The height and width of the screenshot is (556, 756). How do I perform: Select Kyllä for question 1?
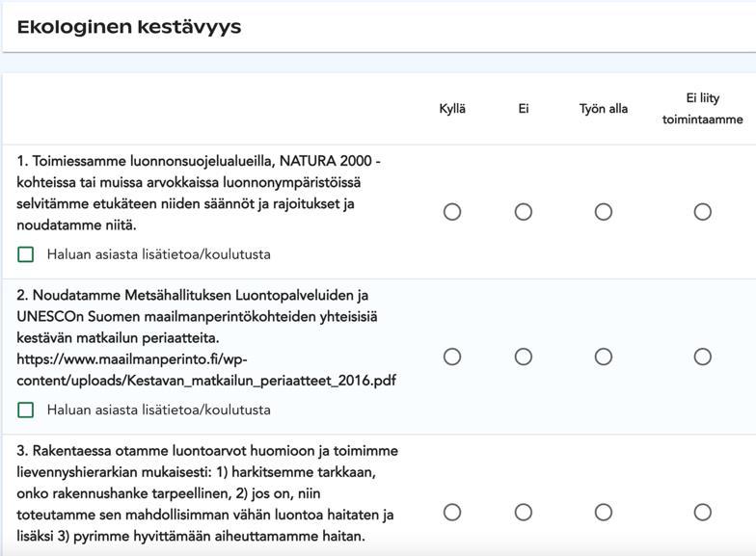tap(452, 212)
